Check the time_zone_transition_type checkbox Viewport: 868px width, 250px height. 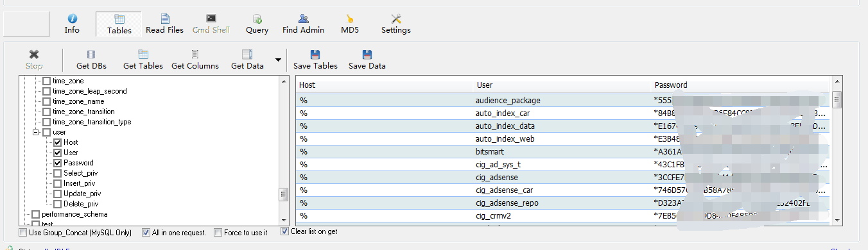pyautogui.click(x=46, y=122)
